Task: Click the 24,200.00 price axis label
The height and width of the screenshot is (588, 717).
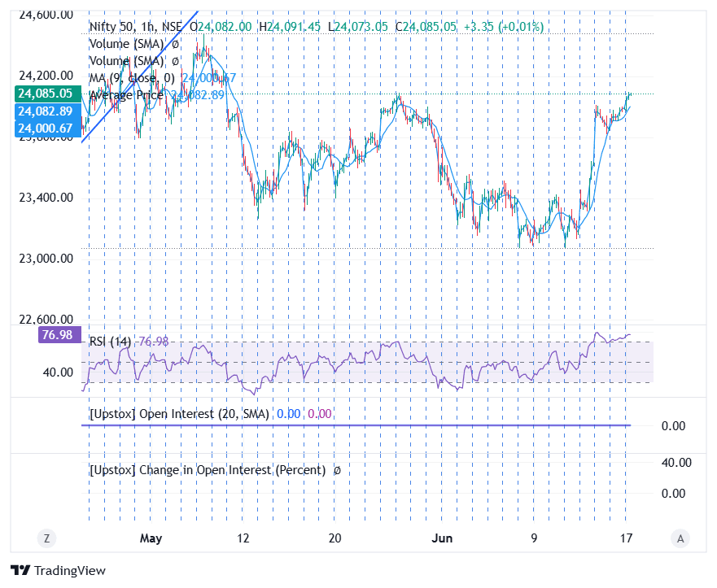Action: click(x=46, y=76)
